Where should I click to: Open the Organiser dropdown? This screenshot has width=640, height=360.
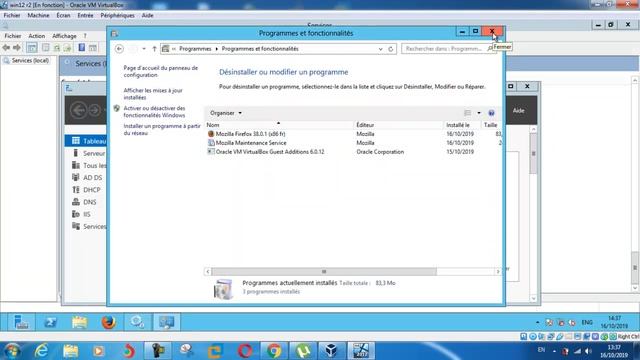click(x=226, y=113)
